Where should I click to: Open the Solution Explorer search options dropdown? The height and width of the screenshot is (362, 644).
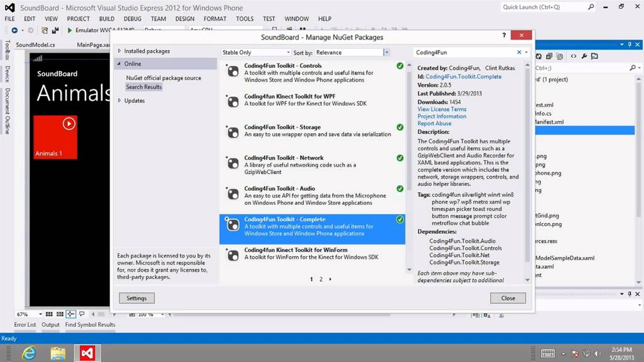(639, 68)
